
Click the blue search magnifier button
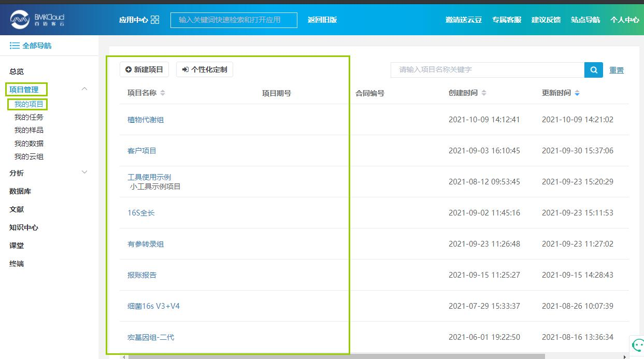(593, 69)
